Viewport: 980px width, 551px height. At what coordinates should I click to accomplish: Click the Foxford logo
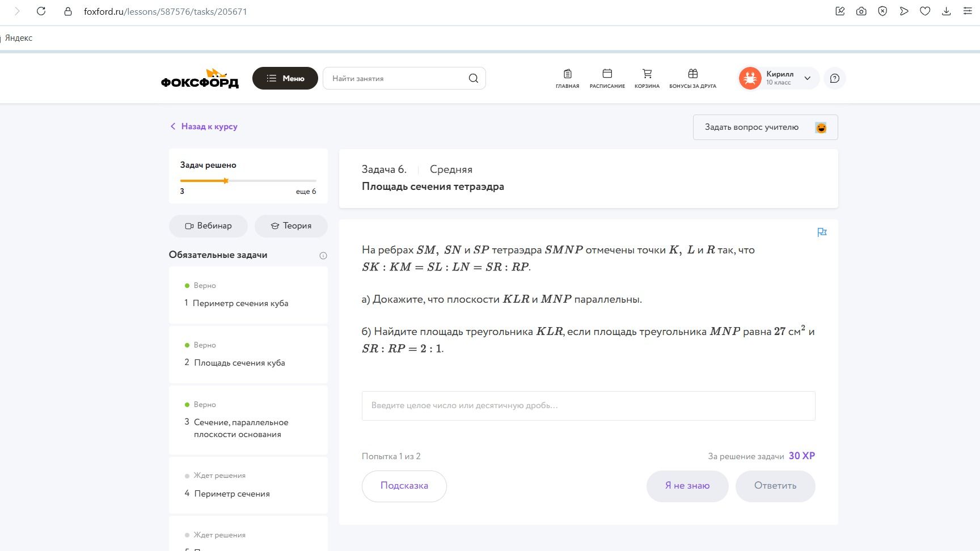pyautogui.click(x=200, y=79)
